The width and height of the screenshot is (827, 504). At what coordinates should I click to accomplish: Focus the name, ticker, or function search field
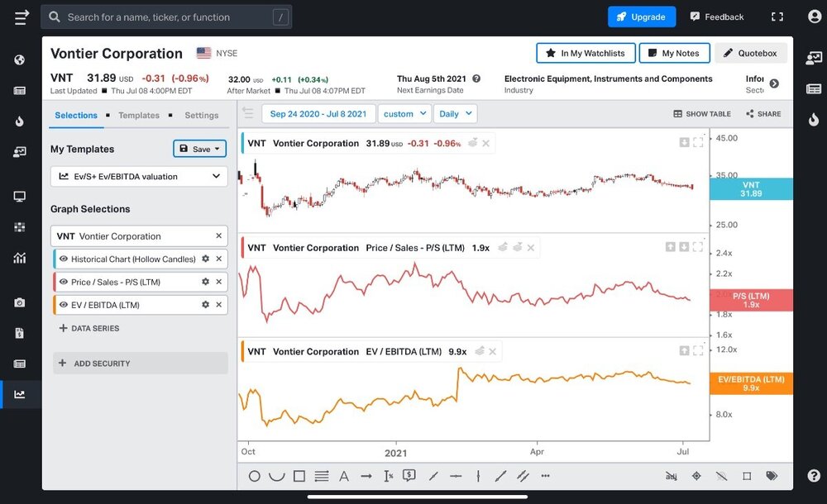click(167, 17)
